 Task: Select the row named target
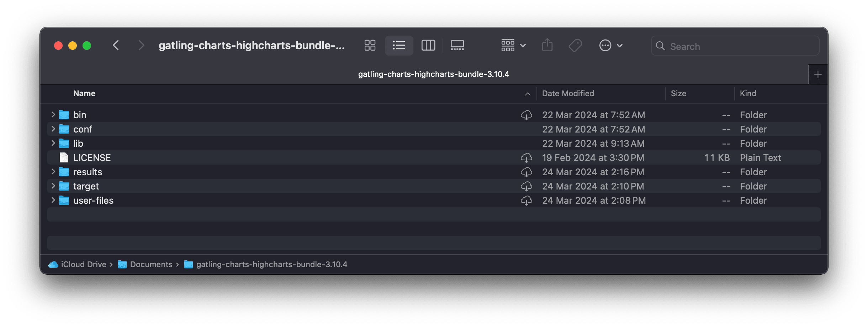click(x=434, y=186)
